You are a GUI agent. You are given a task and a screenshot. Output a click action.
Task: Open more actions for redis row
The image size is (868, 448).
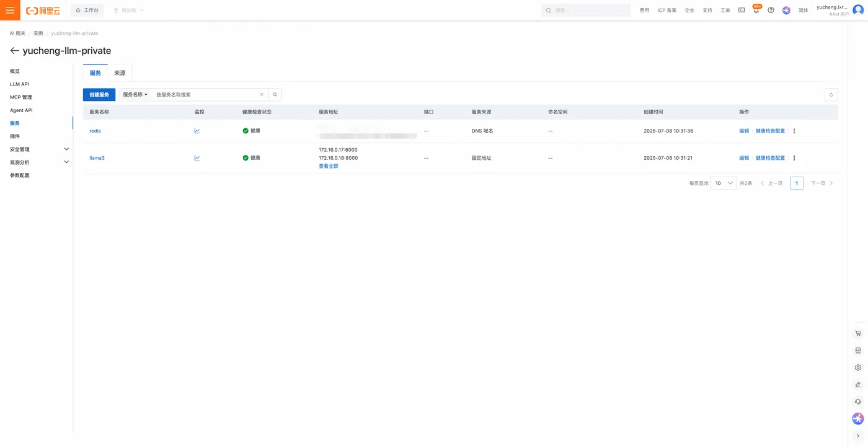(x=794, y=131)
